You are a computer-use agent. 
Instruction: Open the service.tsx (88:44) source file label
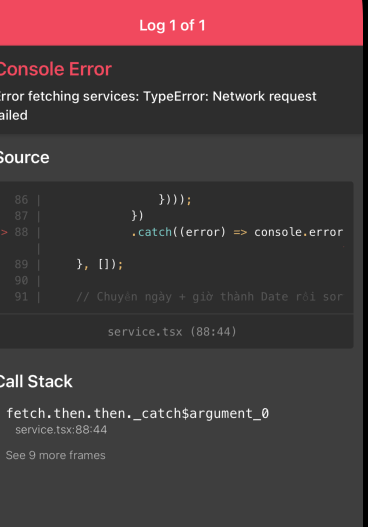pos(172,332)
